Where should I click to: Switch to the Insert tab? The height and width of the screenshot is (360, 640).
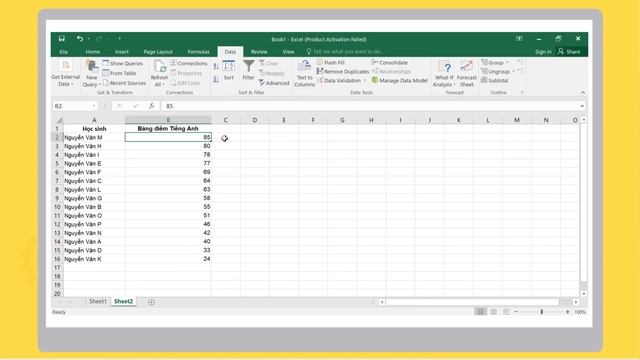click(122, 52)
